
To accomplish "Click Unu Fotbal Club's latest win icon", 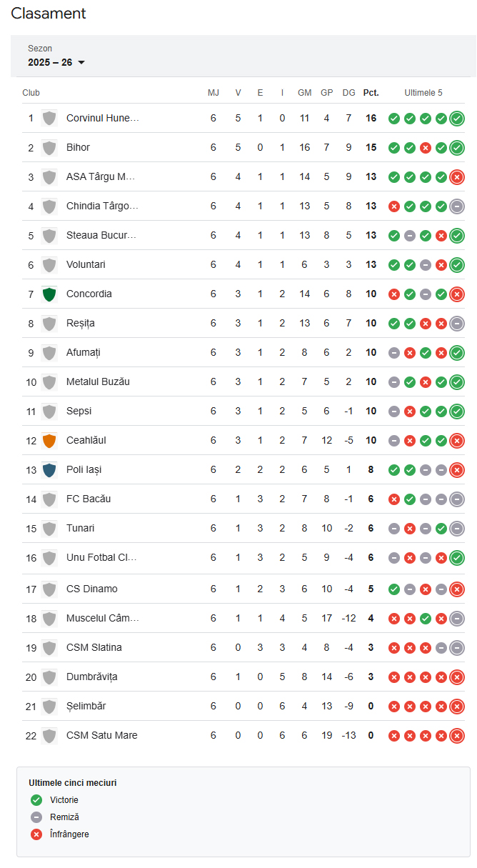I will coord(457,557).
